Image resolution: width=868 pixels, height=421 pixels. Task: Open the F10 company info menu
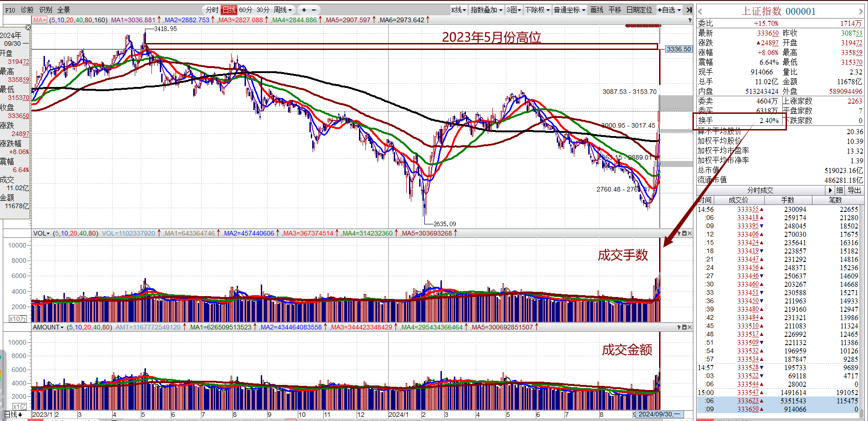pyautogui.click(x=10, y=10)
